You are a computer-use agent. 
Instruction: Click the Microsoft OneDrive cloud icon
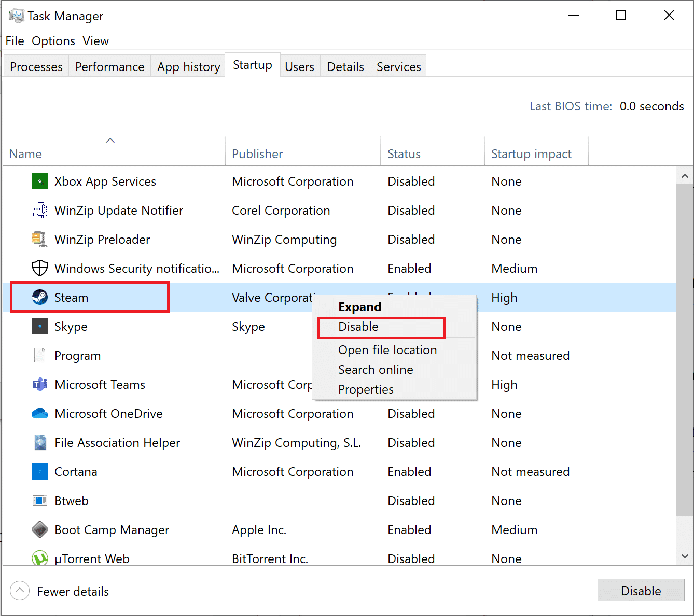tap(40, 413)
